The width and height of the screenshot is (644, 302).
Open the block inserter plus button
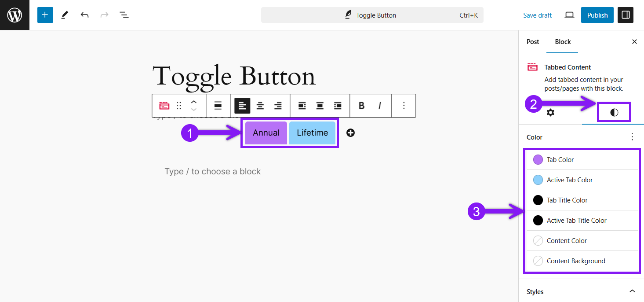click(x=45, y=15)
